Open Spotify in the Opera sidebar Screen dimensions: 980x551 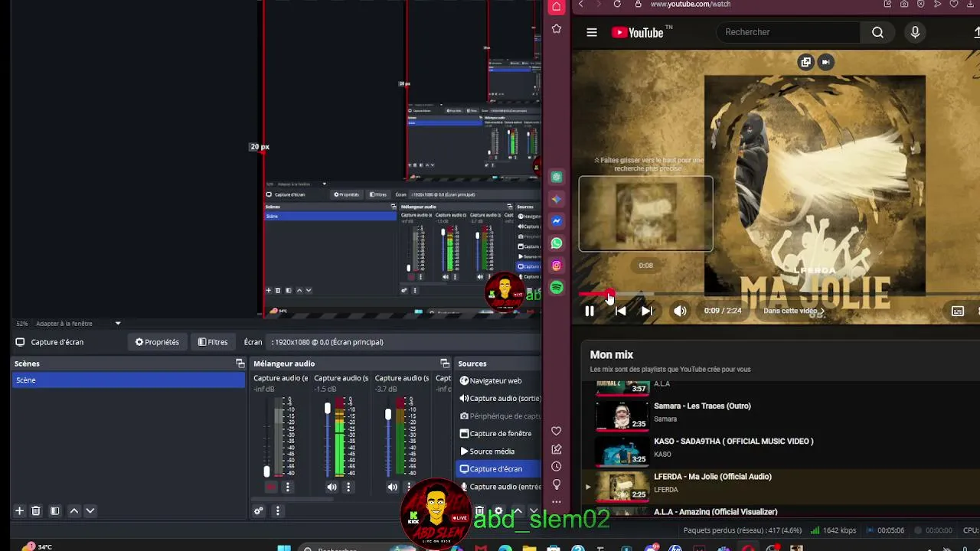click(x=557, y=288)
